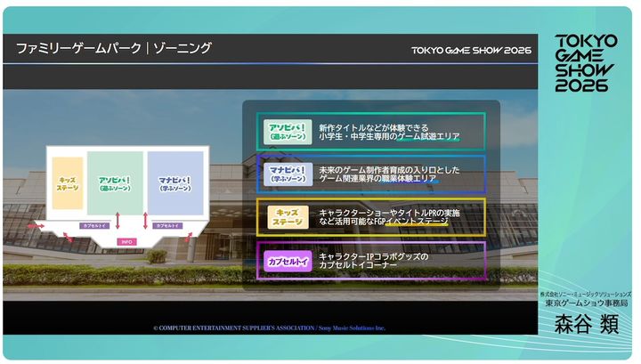Viewport: 641px width, 364px height.
Task: Click the text 新作タイトルなどが体験できる
Action: point(374,127)
